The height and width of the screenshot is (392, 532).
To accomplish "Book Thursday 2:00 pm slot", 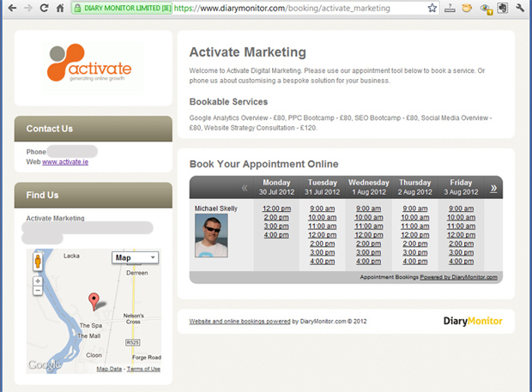I will 415,244.
